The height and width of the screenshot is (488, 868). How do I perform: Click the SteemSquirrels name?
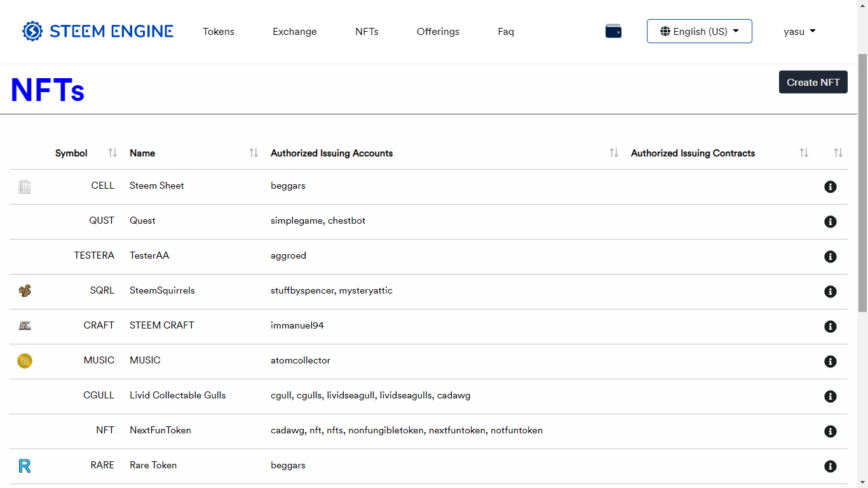pos(162,290)
